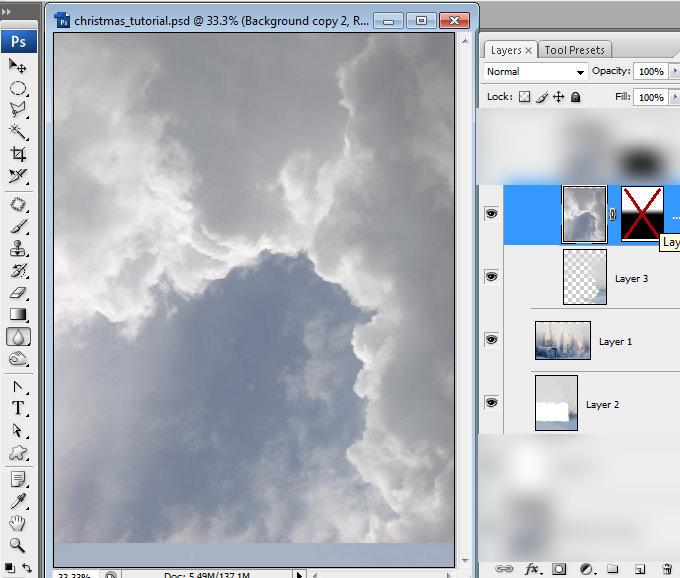Hide Layer 3 with eye icon
This screenshot has height=578, width=680.
coord(491,276)
